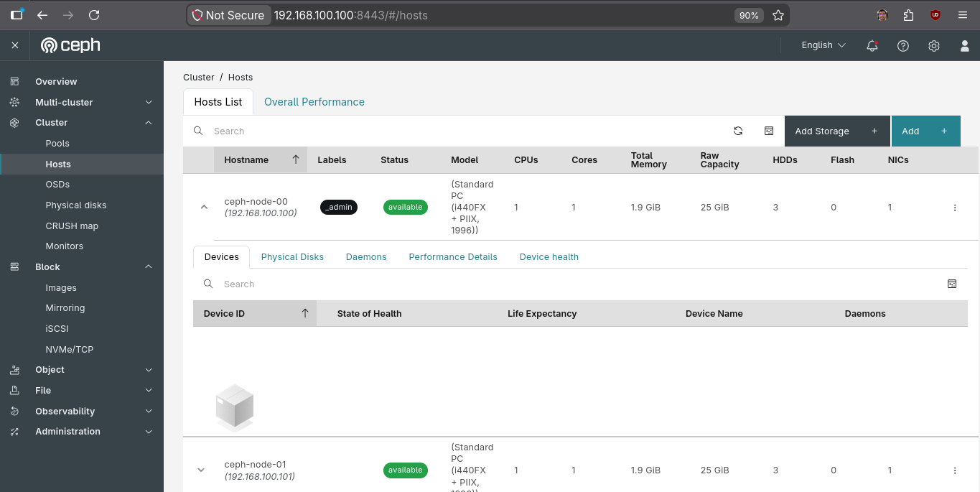
Task: Open the uBlock Origin extension
Action: (x=935, y=15)
